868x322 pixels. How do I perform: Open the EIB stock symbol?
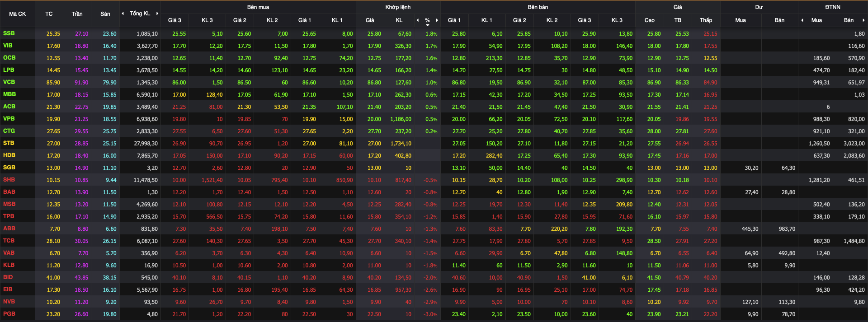(8, 289)
